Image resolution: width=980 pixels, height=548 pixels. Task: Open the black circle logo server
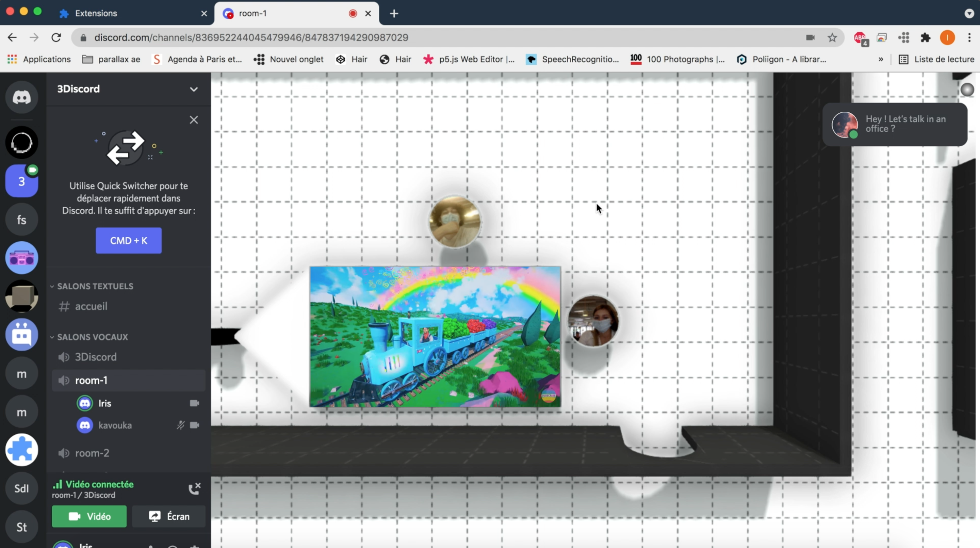(22, 143)
